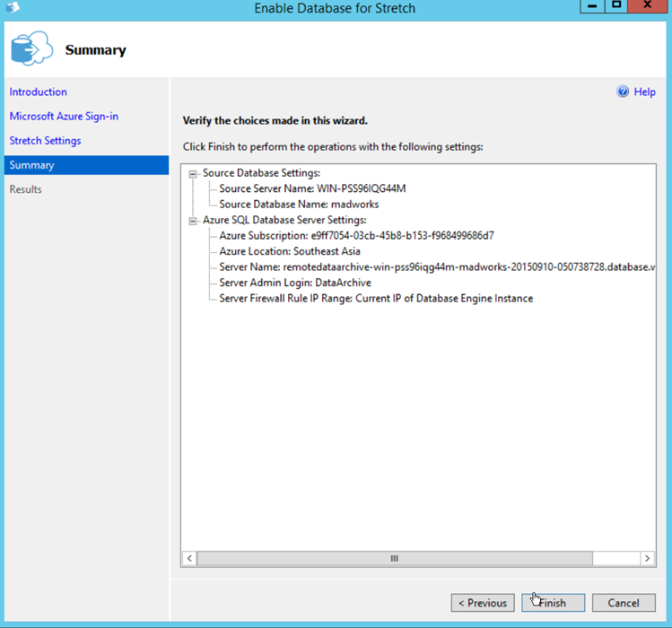Image resolution: width=672 pixels, height=628 pixels.
Task: Select the Source Server Name WIN-PSS96IQG44M row
Action: click(312, 188)
